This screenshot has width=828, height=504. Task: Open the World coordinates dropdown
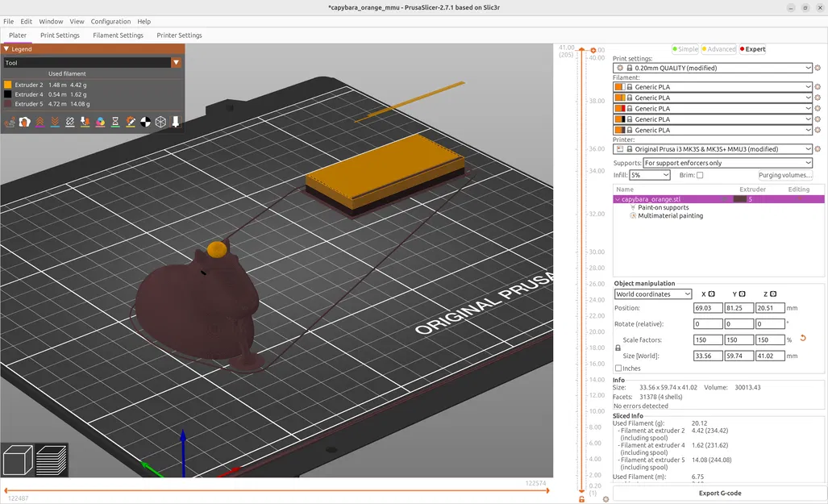653,294
